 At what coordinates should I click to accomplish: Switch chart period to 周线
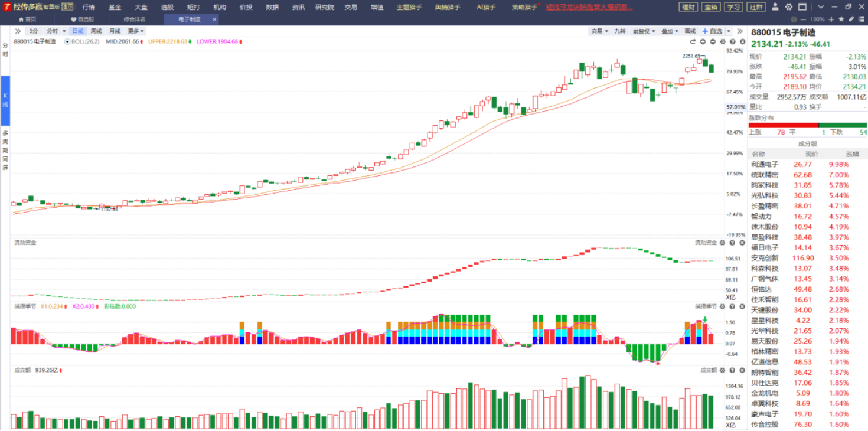(96, 31)
